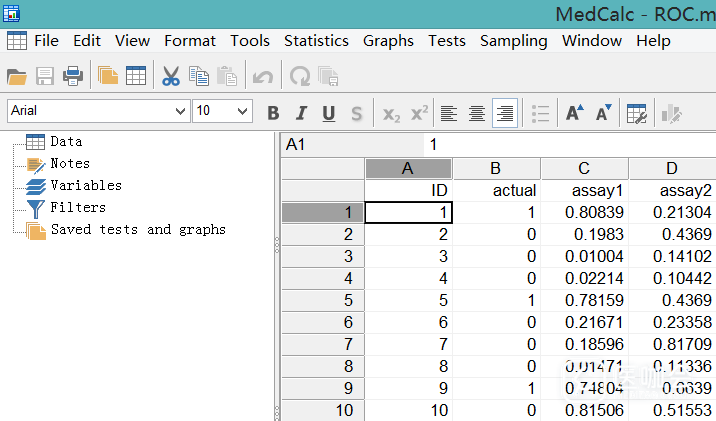Click the Copy icon in toolbar
This screenshot has height=421, width=716.
[x=199, y=76]
